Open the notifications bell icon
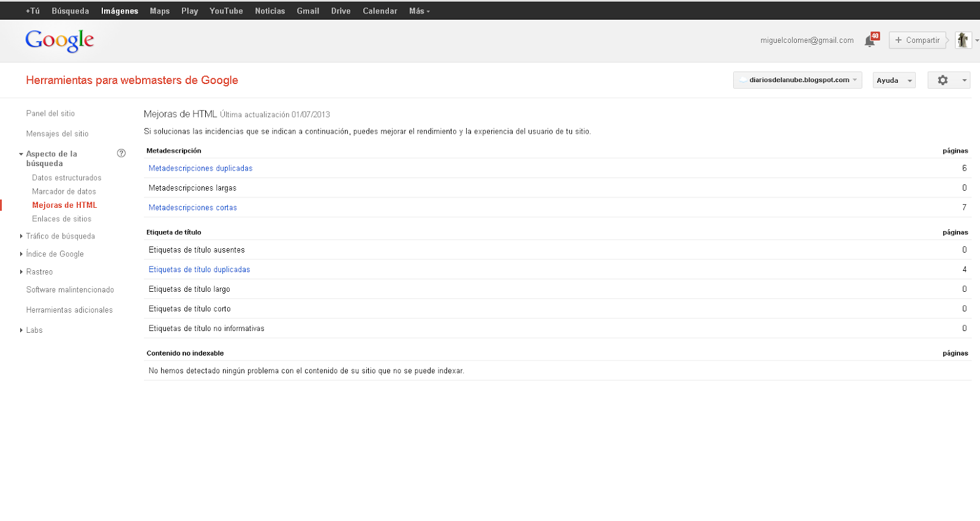The height and width of the screenshot is (521, 980). pos(870,40)
